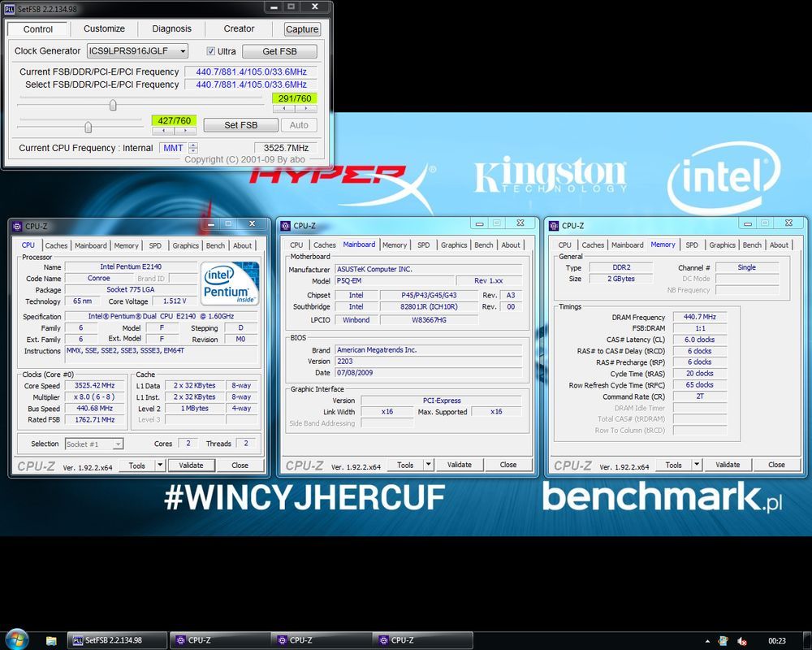Viewport: 812px width, 650px height.
Task: Click the Get FSB button
Action: 279,51
